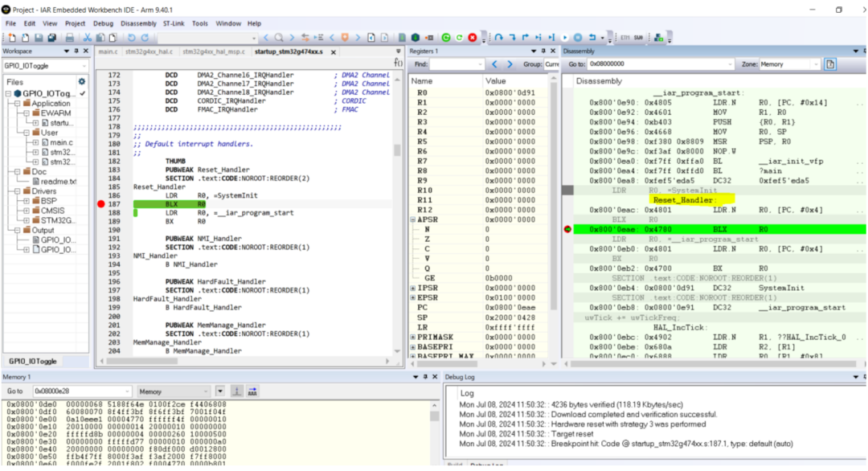Click the Step Into debug icon
868x471 pixels.
click(x=512, y=38)
